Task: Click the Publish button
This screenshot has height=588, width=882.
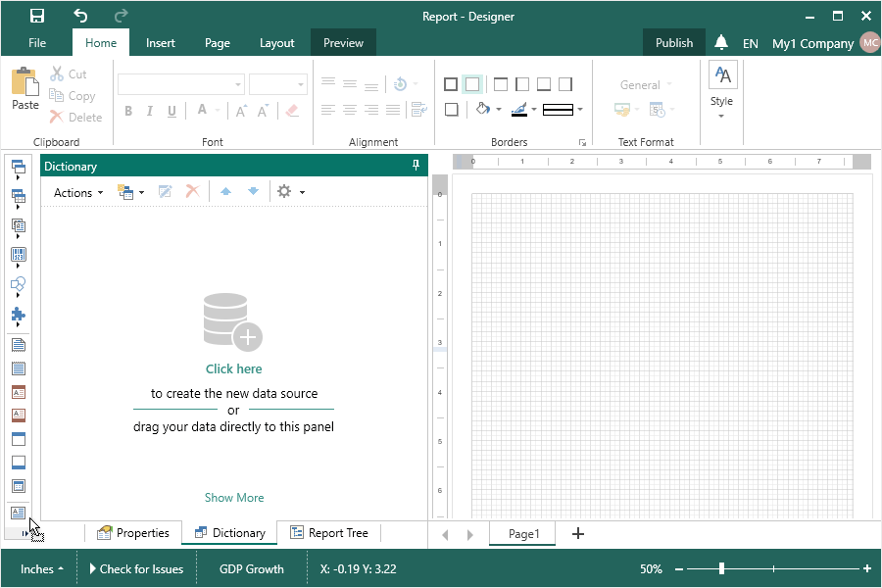Action: coord(673,42)
